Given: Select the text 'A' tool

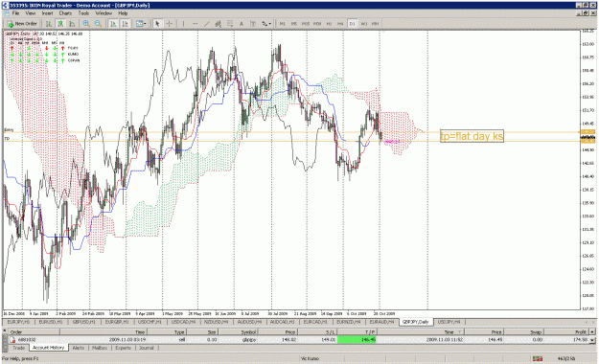Looking at the screenshot, I should [242, 24].
